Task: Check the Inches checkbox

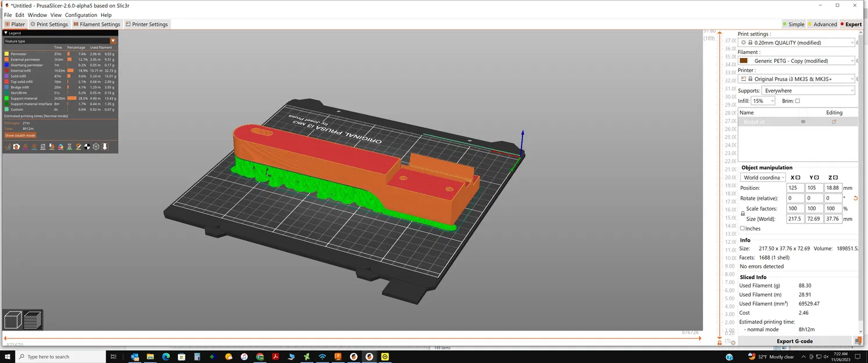Action: pos(742,228)
